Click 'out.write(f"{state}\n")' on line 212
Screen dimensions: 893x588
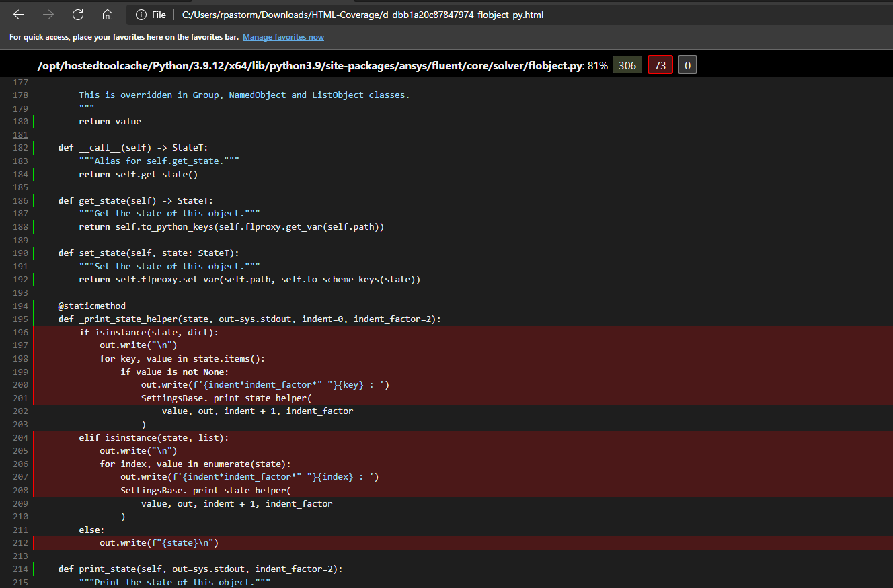(x=159, y=542)
